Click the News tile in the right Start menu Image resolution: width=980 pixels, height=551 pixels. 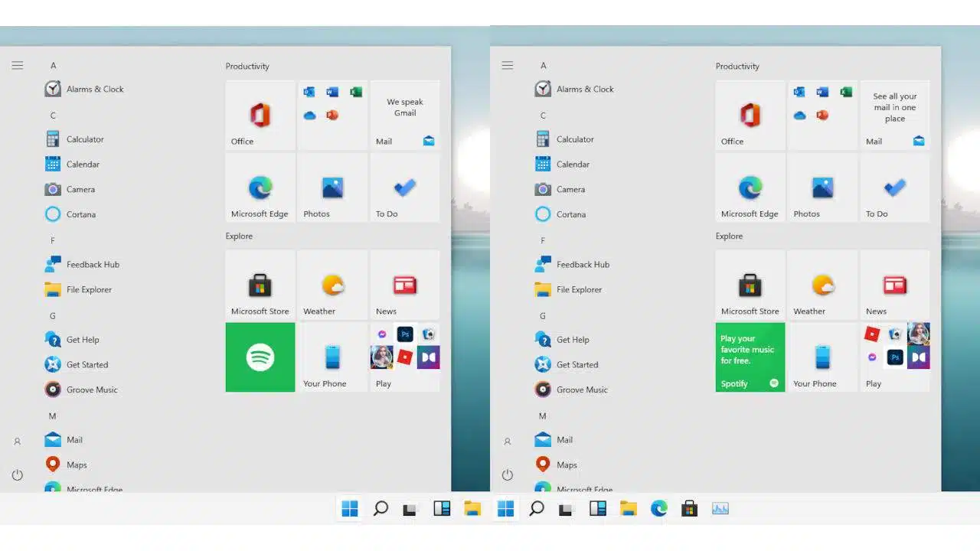coord(894,285)
